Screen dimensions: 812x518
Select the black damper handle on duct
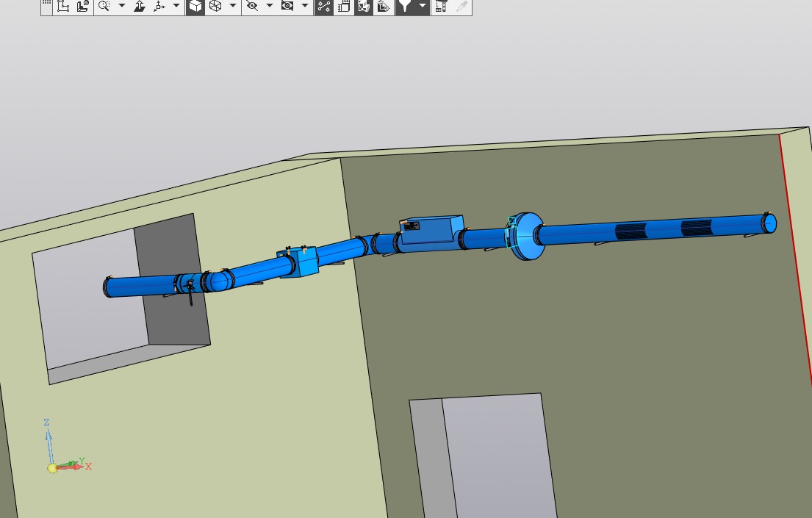click(x=190, y=292)
